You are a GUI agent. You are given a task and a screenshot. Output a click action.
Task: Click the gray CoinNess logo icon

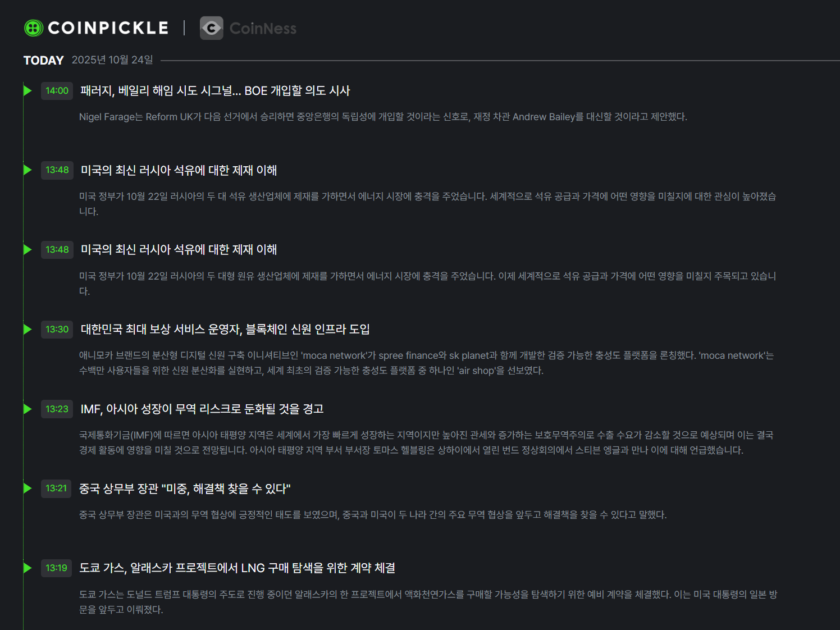(x=212, y=28)
